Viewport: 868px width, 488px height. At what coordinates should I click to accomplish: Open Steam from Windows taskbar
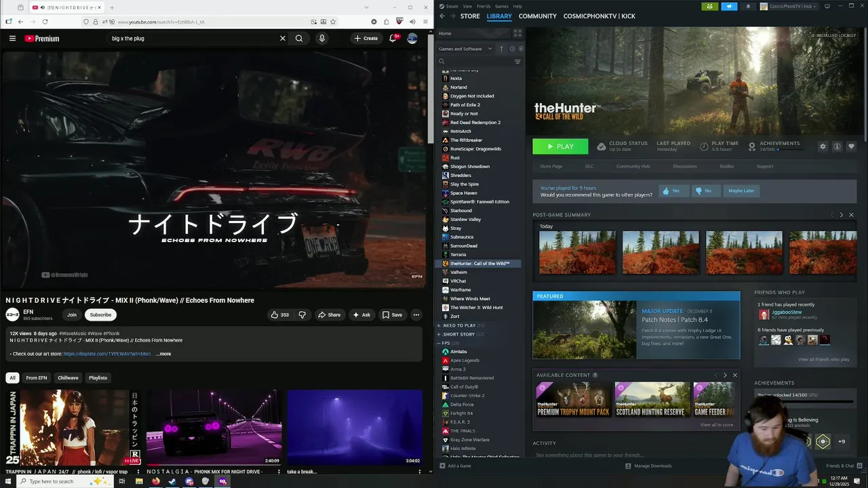pyautogui.click(x=172, y=481)
